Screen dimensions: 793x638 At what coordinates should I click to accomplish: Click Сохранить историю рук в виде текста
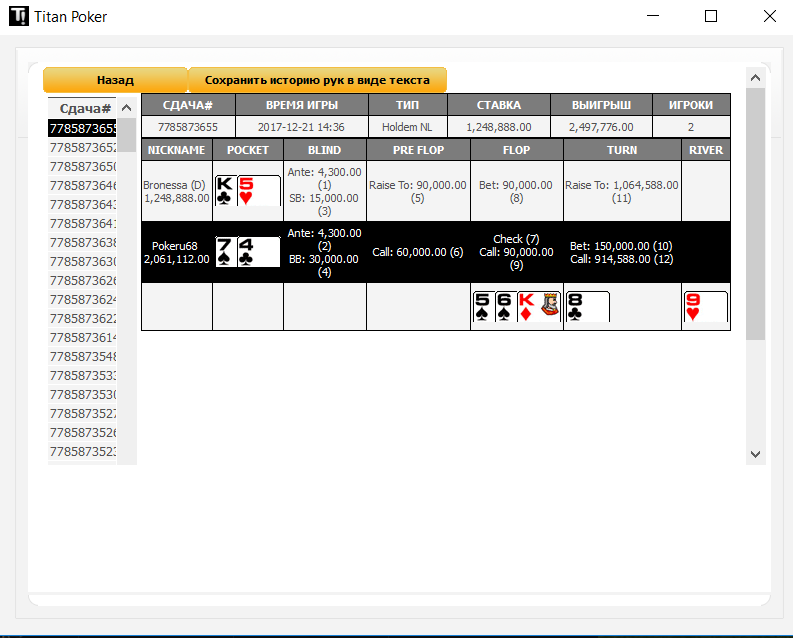click(317, 80)
